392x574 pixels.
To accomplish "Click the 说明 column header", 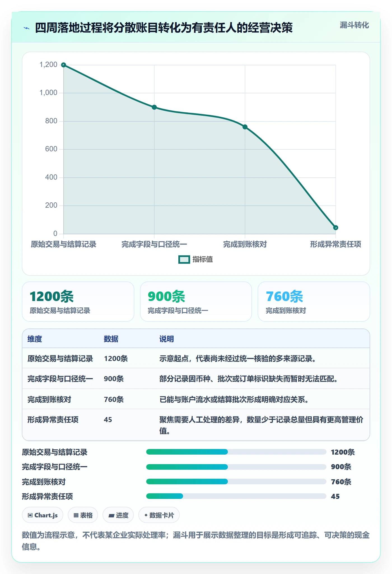I will pyautogui.click(x=167, y=339).
